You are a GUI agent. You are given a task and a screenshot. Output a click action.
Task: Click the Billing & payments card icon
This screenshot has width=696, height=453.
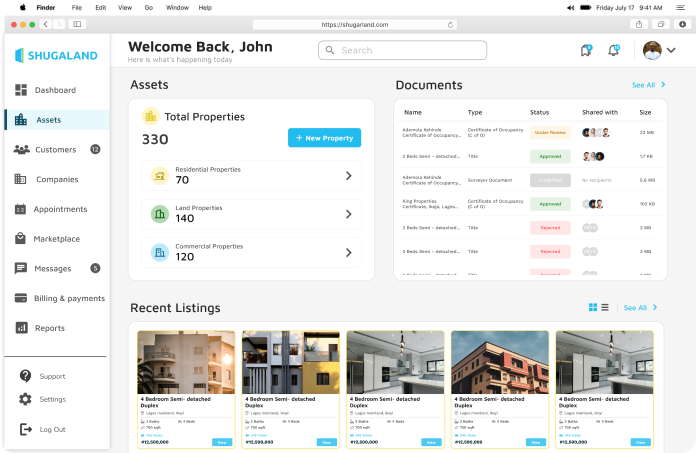coord(20,298)
